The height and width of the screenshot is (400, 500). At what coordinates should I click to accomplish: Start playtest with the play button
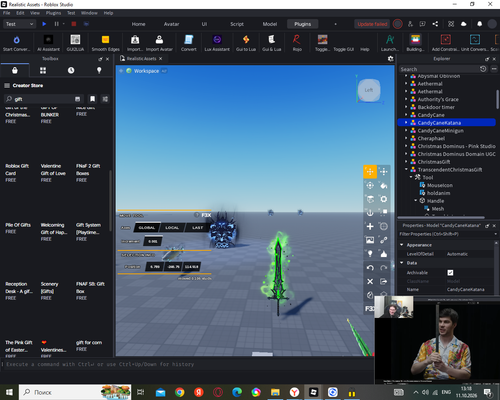tap(44, 24)
